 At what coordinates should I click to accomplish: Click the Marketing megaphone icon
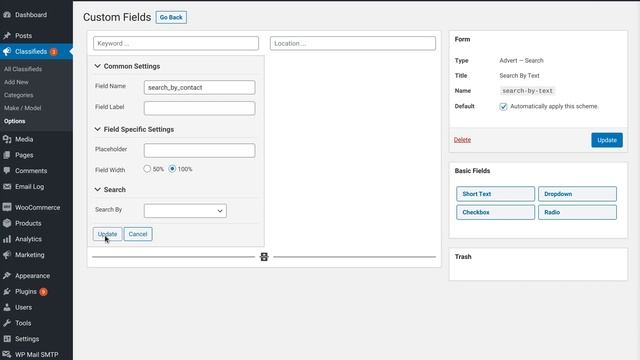(7, 255)
